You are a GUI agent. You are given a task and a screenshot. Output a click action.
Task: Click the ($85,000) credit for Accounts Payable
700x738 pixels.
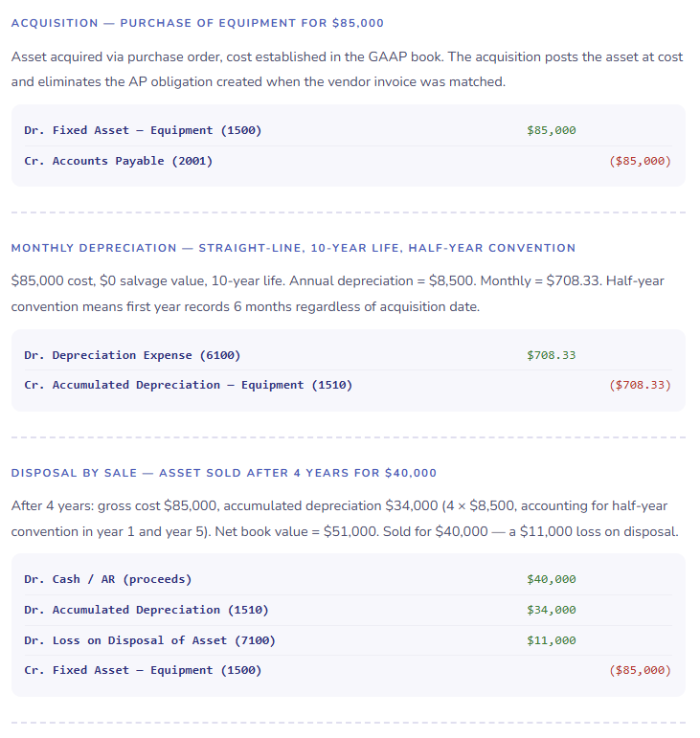pos(640,161)
